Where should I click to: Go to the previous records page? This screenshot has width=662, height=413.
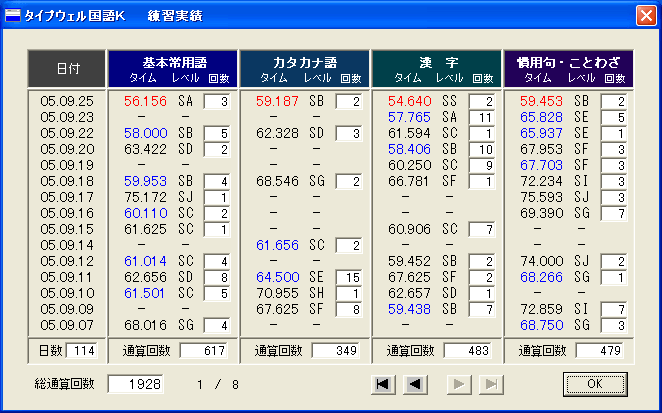tap(415, 384)
